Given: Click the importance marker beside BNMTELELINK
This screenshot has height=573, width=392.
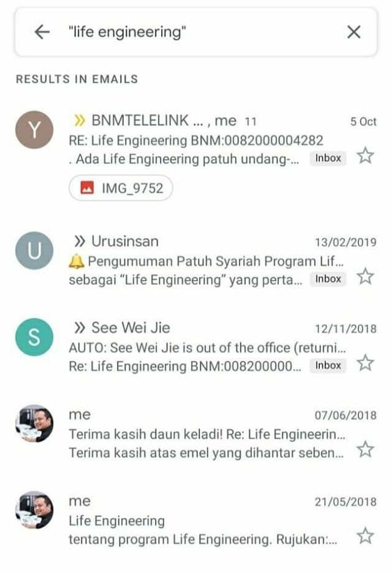Looking at the screenshot, I should click(79, 120).
